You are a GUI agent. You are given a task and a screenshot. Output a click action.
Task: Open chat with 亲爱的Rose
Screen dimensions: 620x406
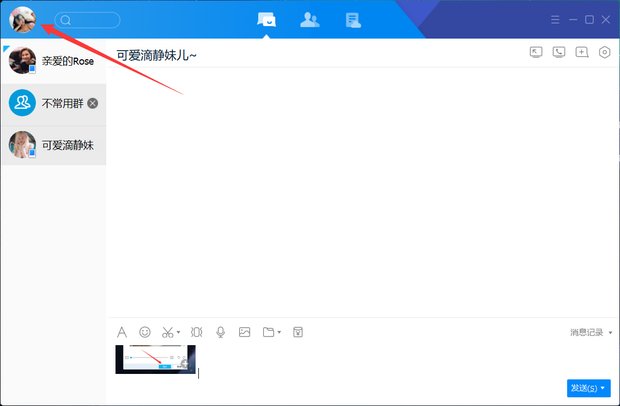click(53, 61)
